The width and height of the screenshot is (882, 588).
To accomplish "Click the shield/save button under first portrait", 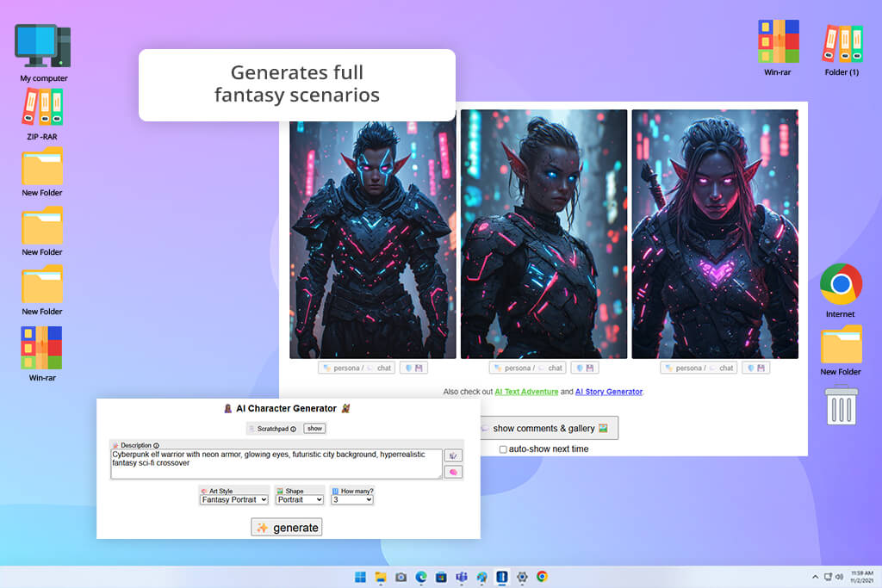I will [414, 368].
